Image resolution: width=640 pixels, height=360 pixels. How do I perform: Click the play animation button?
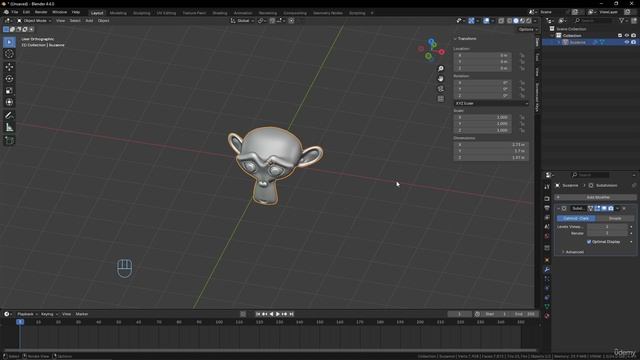278,314
